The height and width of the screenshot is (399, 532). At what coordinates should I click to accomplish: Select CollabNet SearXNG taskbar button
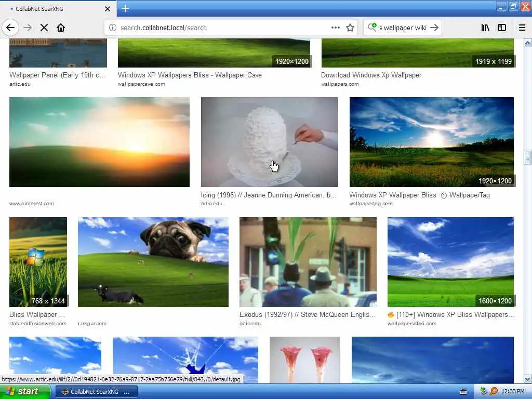(x=96, y=392)
